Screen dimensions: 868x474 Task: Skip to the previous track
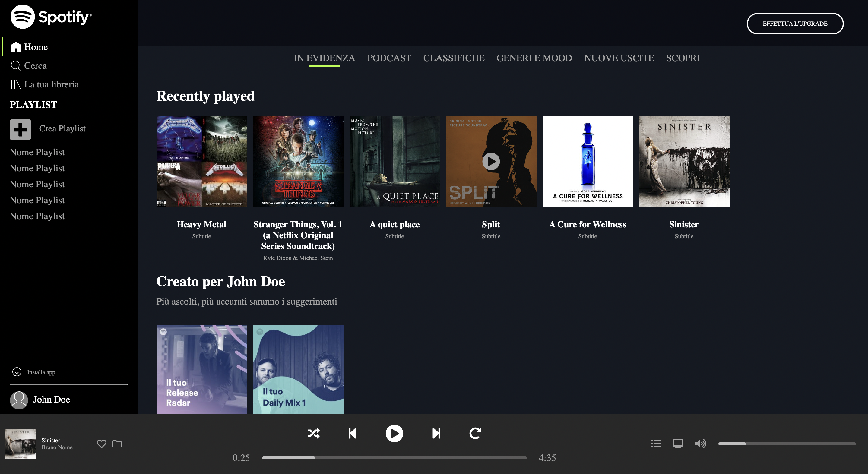353,433
